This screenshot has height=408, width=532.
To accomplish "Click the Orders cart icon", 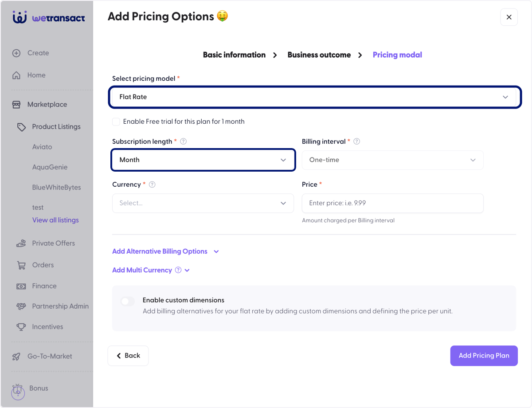I will pyautogui.click(x=21, y=265).
